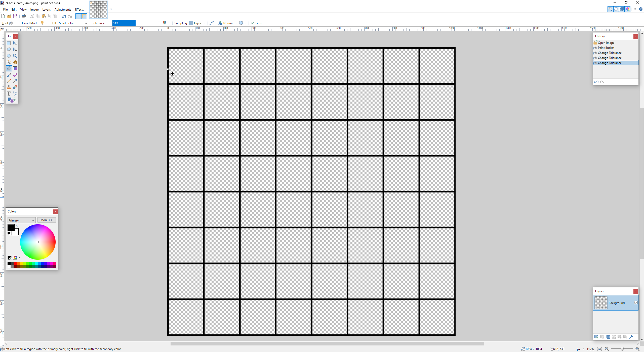Select the Magic Wand tool
The image size is (644, 352).
[9, 62]
